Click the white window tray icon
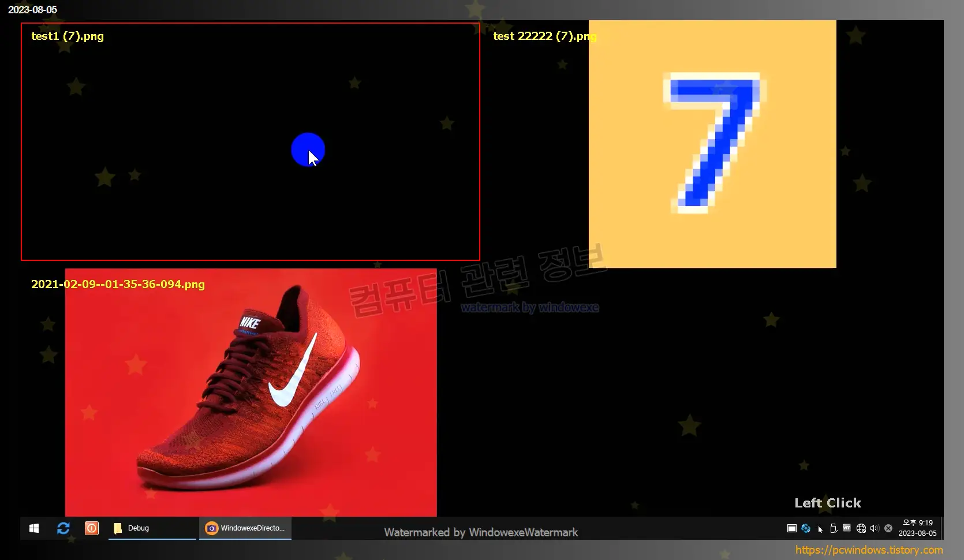Screen dimensions: 964x560 click(792, 528)
